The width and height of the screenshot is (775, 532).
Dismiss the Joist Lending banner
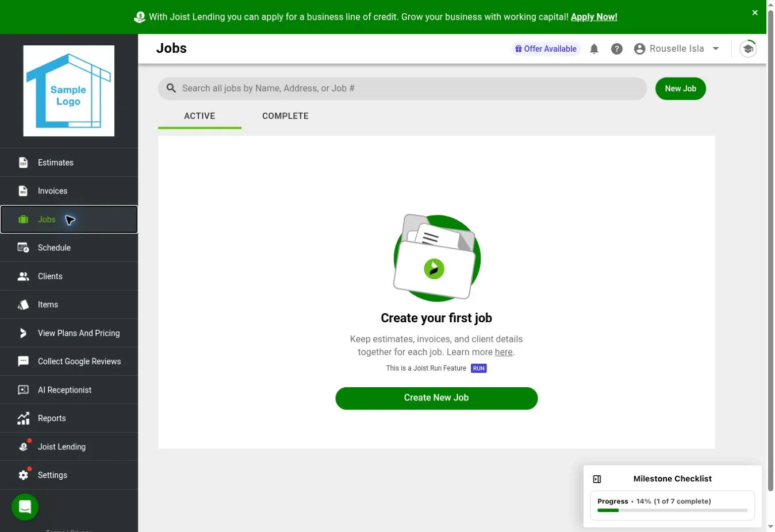click(x=755, y=13)
